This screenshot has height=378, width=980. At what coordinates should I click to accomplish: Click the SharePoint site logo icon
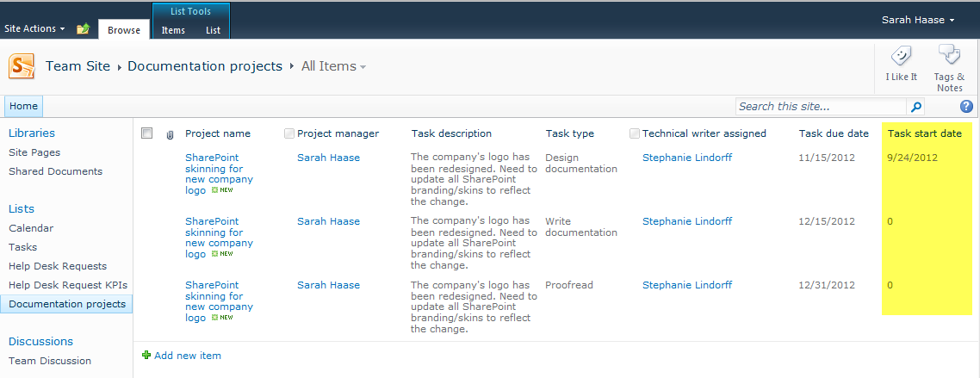[22, 66]
